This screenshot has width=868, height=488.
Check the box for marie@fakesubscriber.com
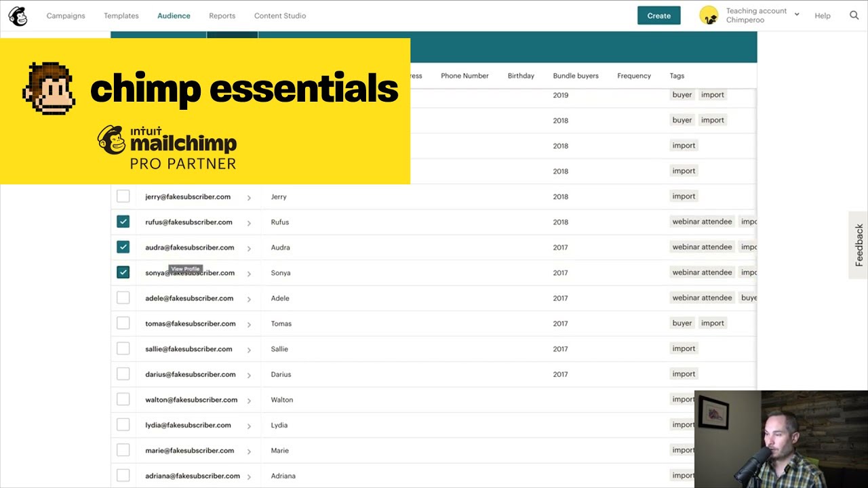tap(123, 451)
